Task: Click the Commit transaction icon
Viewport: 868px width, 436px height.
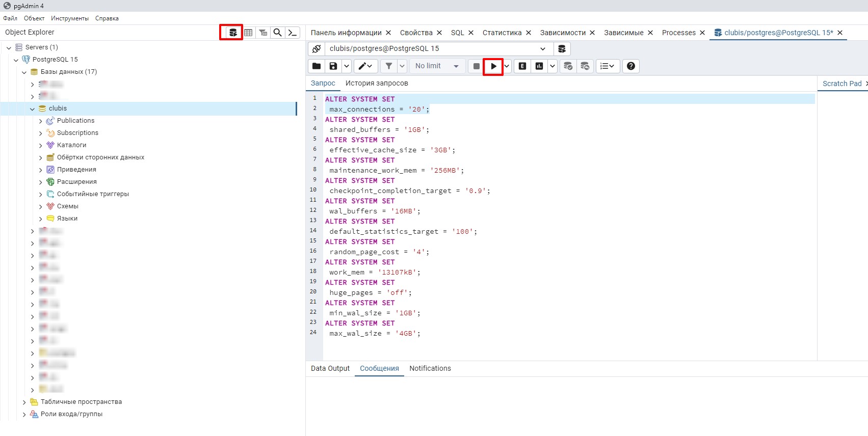Action: coord(568,66)
